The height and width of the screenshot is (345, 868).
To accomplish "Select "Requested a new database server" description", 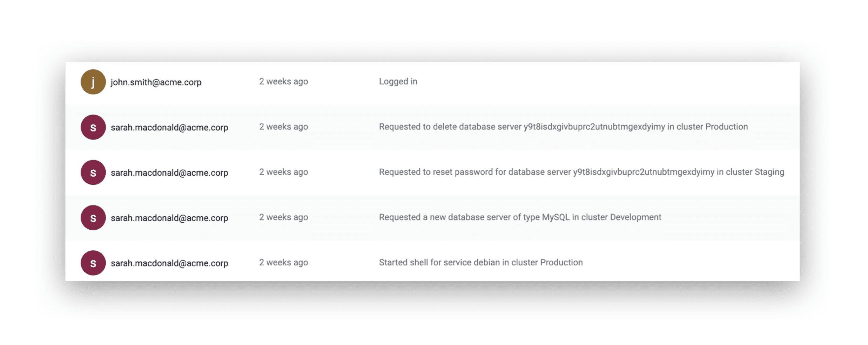I will (520, 217).
